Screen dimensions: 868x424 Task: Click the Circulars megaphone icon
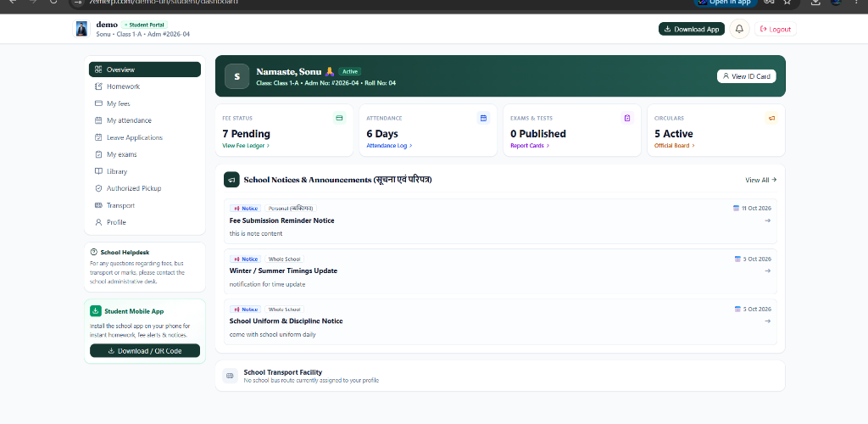click(x=771, y=118)
